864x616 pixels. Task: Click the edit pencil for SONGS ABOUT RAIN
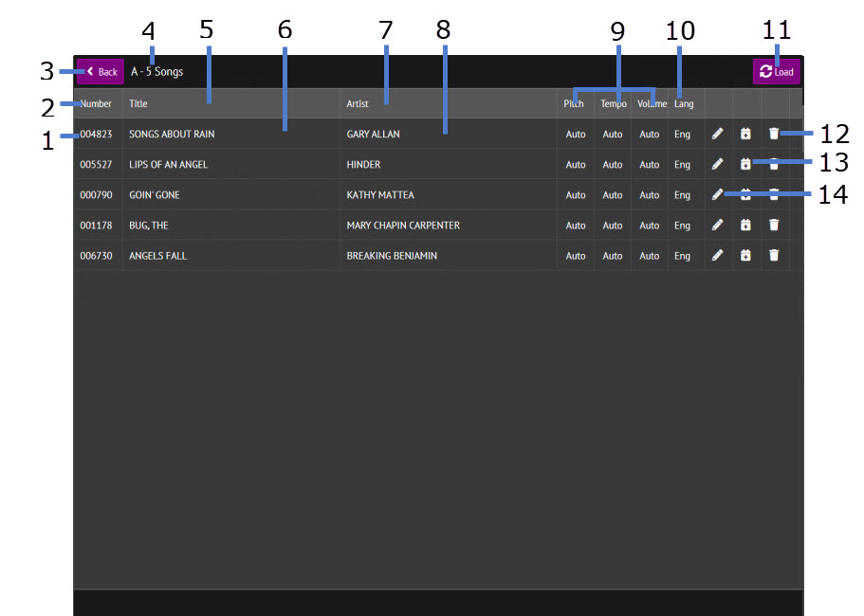[x=717, y=135]
